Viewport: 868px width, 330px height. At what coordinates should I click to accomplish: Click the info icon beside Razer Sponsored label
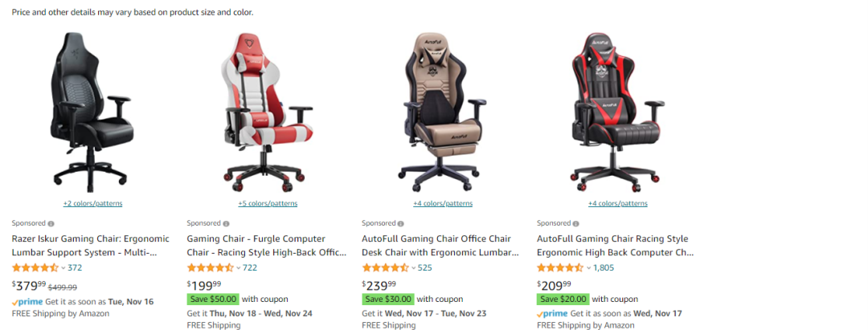tap(51, 224)
